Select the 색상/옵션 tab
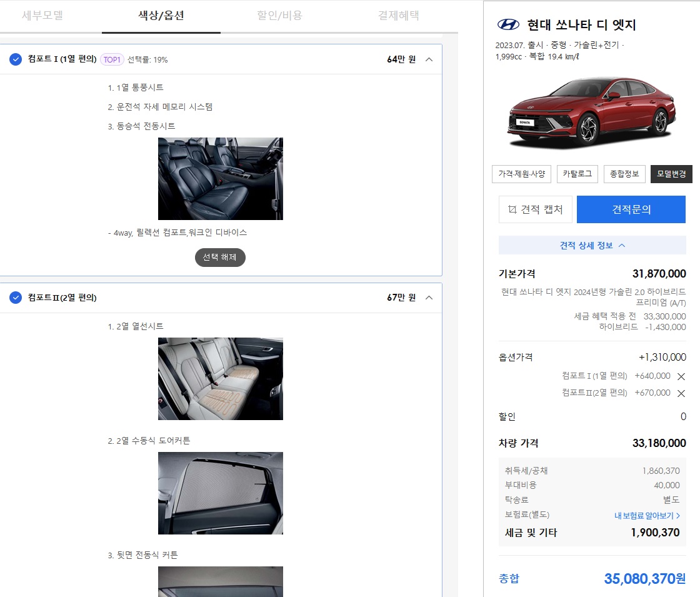The image size is (700, 597). click(161, 16)
